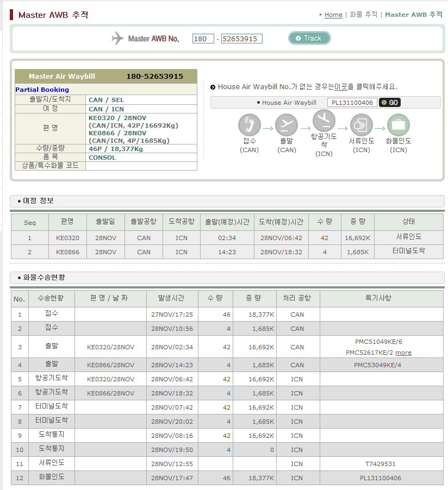Image resolution: width=448 pixels, height=490 pixels.
Task: Click the AWB prefix field containing 180
Action: [203, 39]
